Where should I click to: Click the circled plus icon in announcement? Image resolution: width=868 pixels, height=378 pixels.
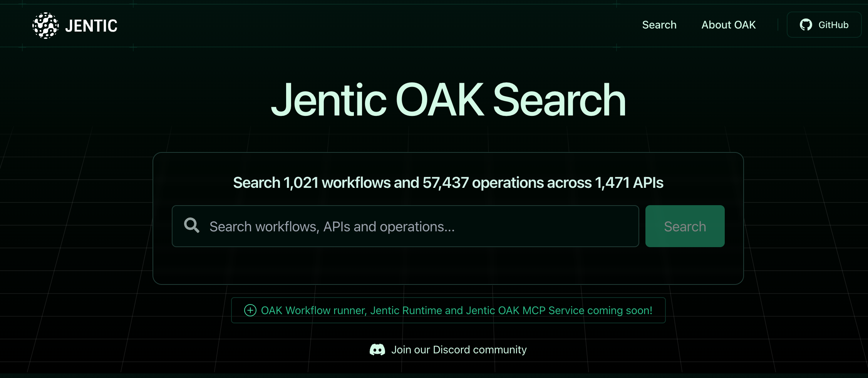(x=250, y=310)
